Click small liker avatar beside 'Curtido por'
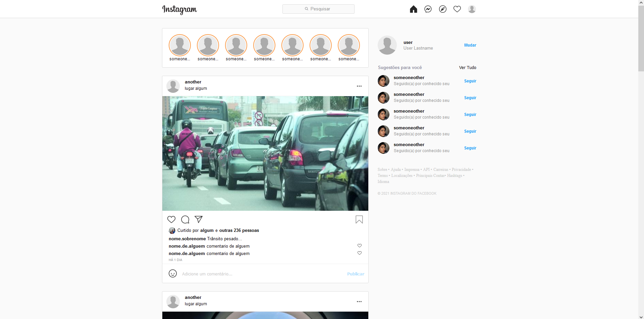Viewport: 644px width, 319px height. 172,231
